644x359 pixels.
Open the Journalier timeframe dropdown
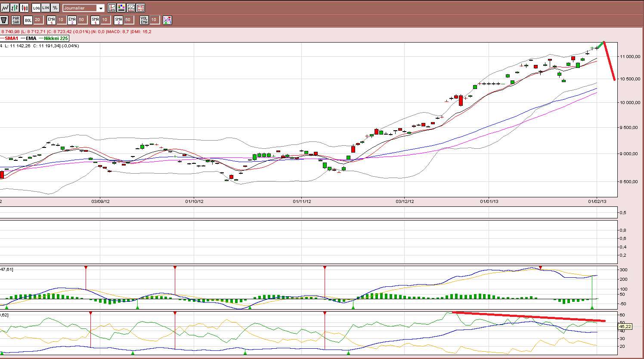84,8
